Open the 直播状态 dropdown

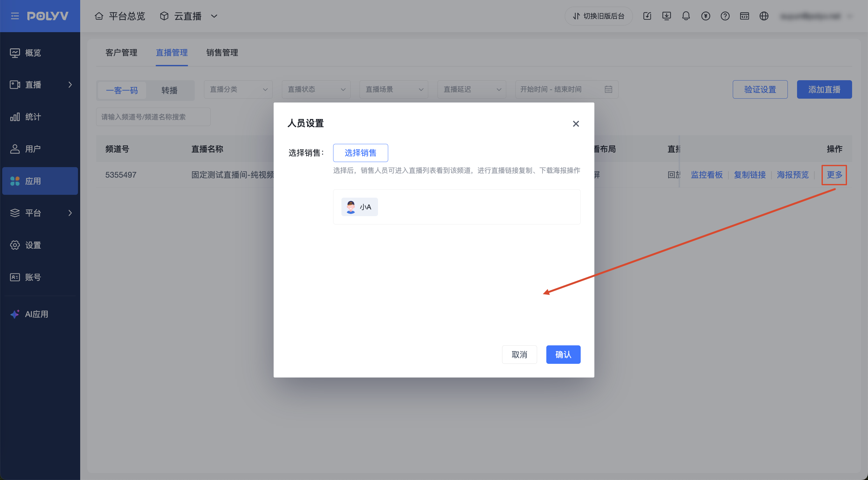tap(316, 89)
